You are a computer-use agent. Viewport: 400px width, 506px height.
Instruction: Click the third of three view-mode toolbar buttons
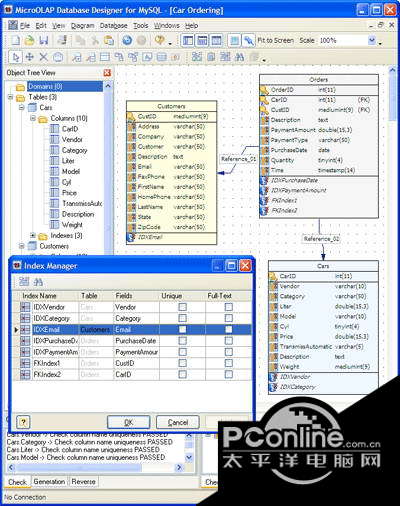tap(217, 41)
